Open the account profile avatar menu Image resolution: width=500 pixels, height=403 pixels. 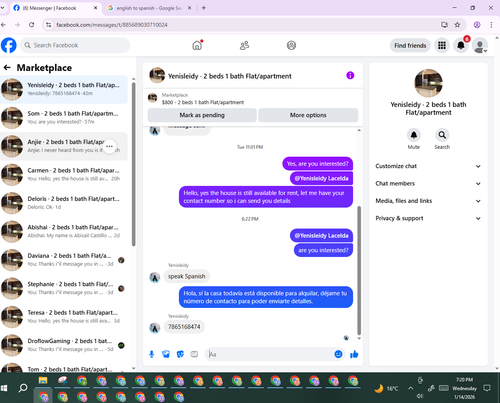[480, 46]
